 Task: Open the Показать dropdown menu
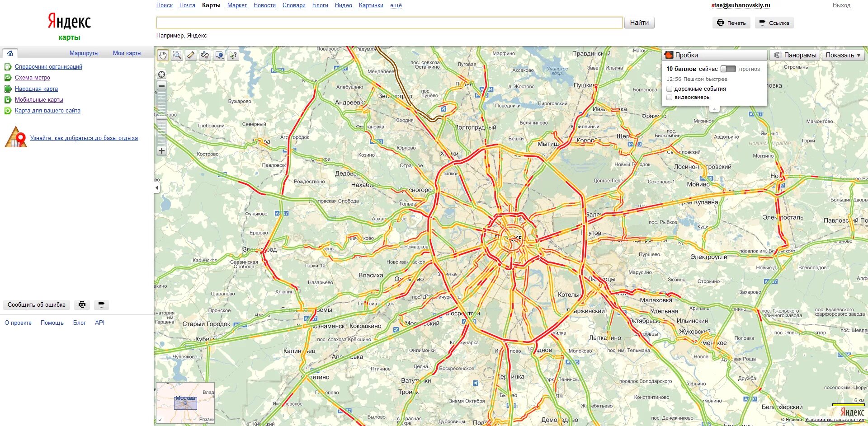click(x=843, y=55)
